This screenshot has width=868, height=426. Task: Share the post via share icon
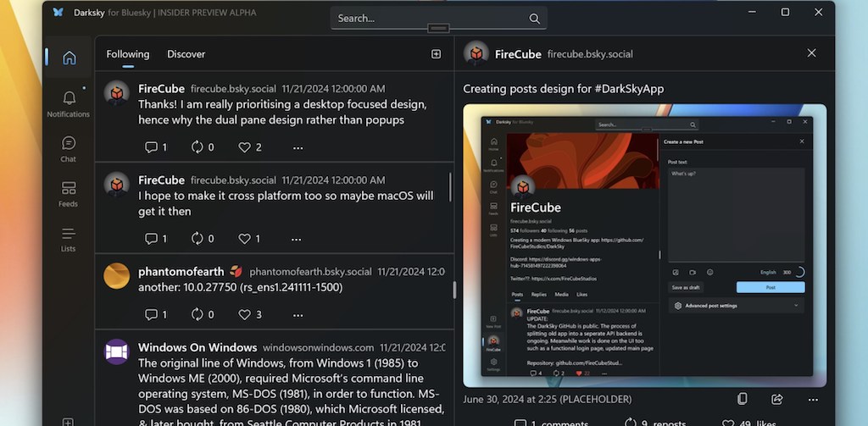coord(777,399)
